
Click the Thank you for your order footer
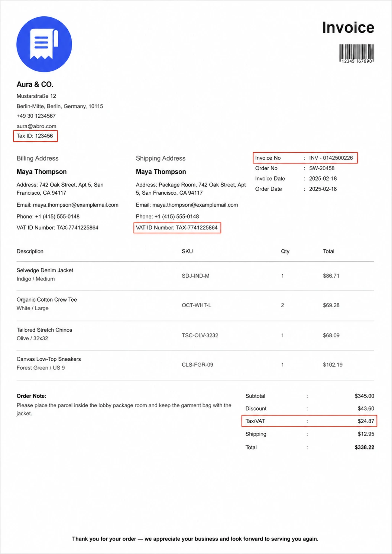(x=195, y=539)
